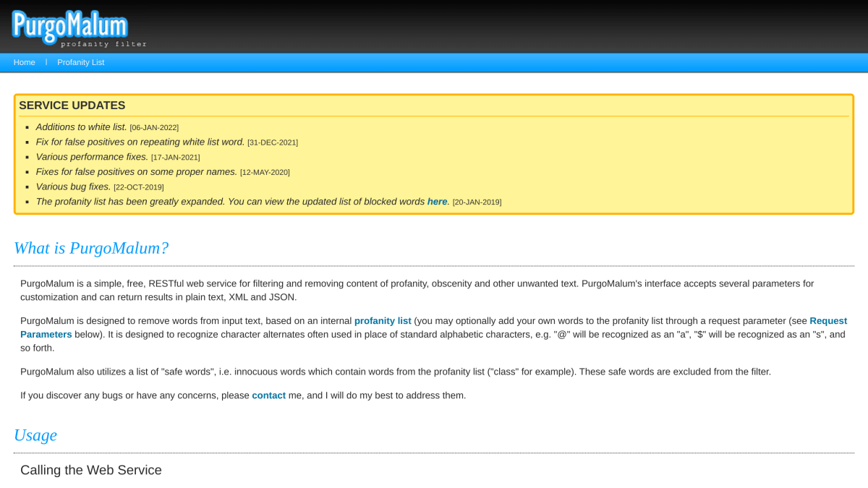Screen dimensions: 868x488
Task: Click 'Additions to white list.' update entry
Action: pos(81,127)
